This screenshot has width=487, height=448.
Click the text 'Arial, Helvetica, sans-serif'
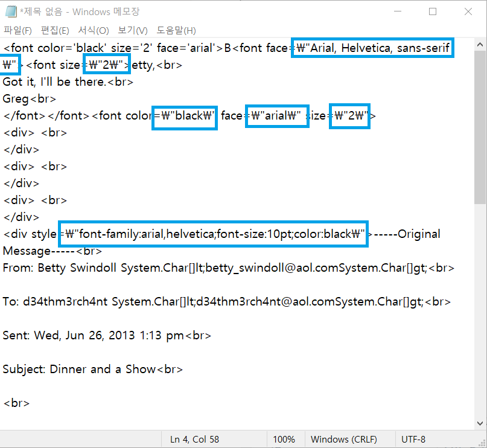tap(380, 48)
